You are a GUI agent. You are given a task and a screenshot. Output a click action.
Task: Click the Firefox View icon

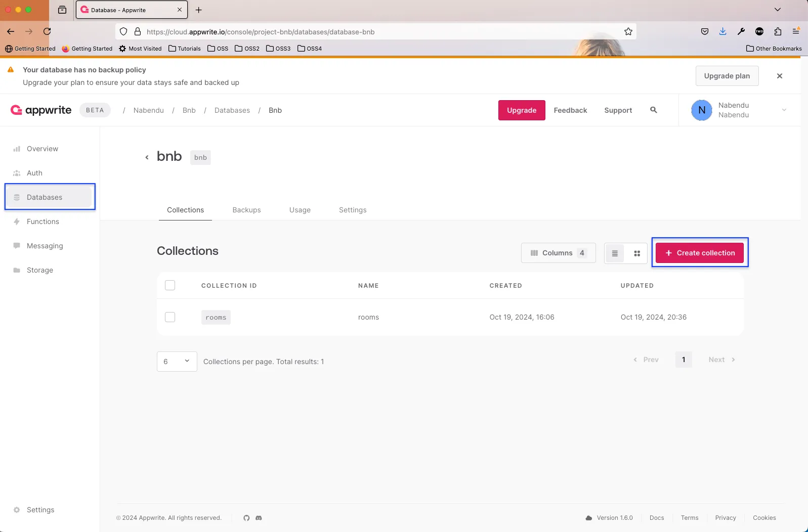[x=62, y=10]
